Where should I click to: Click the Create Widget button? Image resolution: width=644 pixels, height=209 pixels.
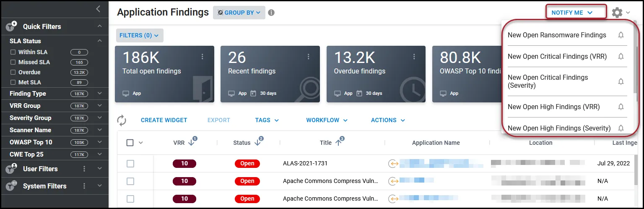(x=164, y=120)
